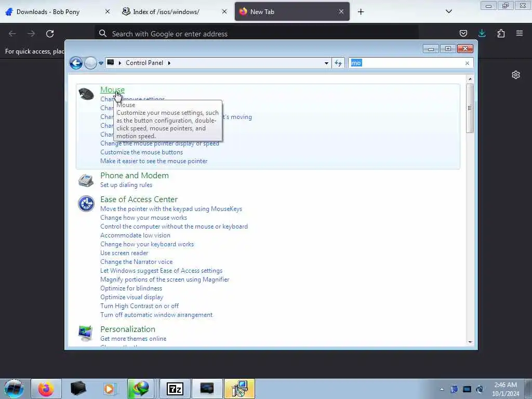Open Make it easier to see the mouse pointer
This screenshot has width=532, height=399.
[154, 161]
